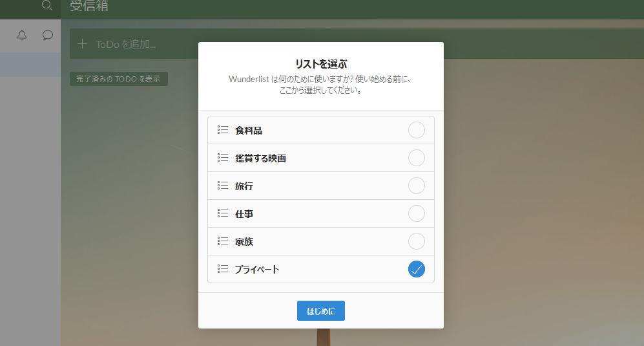Click list icon next to 鑑賞する映画
This screenshot has width=644, height=346.
(223, 158)
